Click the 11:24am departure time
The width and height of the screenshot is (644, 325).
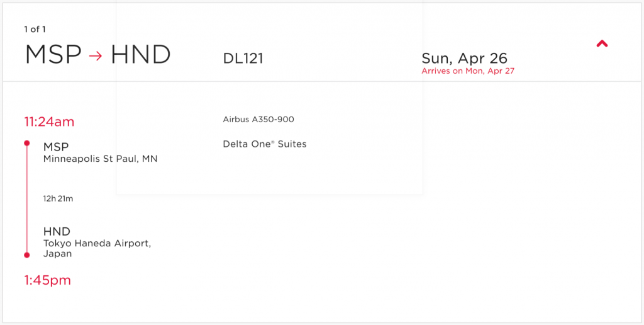click(x=50, y=122)
